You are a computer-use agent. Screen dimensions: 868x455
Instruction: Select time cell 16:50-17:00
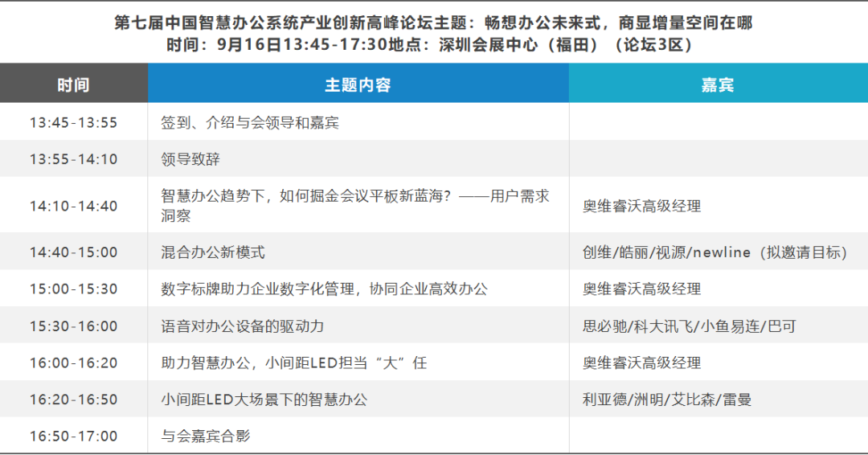(74, 435)
